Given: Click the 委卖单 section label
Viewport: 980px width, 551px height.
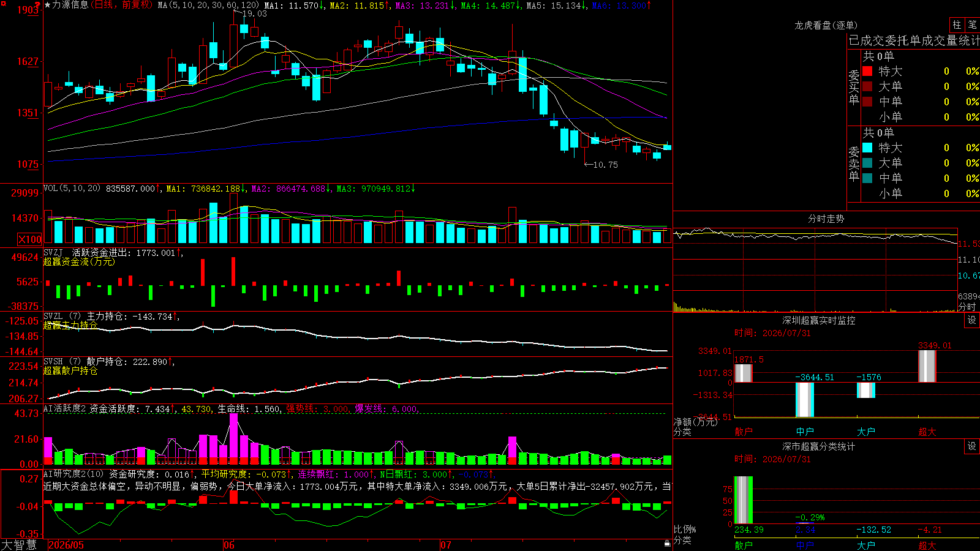Looking at the screenshot, I should coord(854,163).
